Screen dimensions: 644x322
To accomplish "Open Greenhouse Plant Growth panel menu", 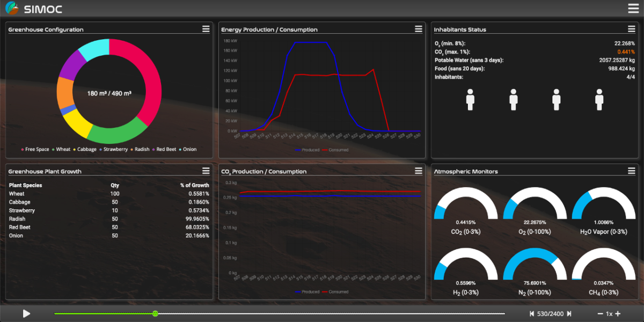I will click(x=206, y=171).
